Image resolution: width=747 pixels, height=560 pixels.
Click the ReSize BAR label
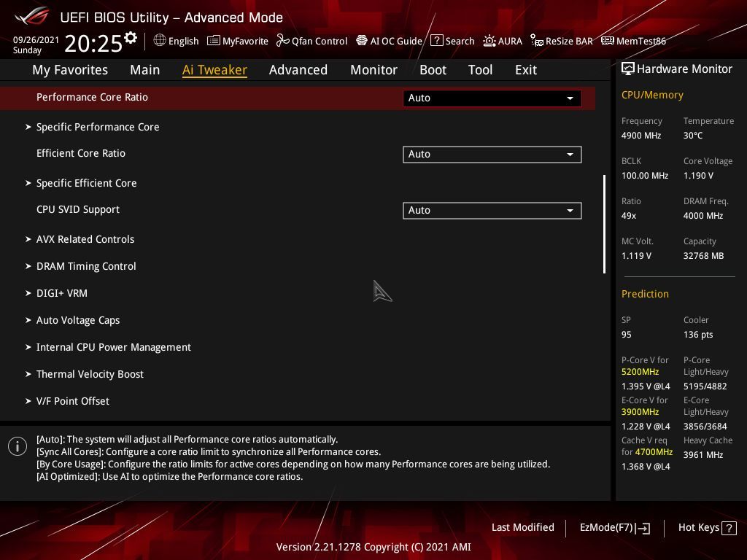(x=569, y=41)
